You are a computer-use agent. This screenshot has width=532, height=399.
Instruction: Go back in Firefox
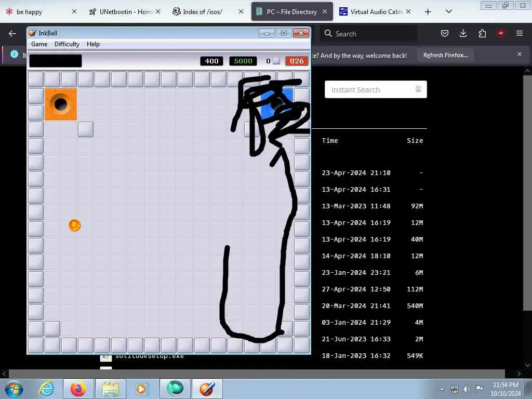tap(12, 33)
